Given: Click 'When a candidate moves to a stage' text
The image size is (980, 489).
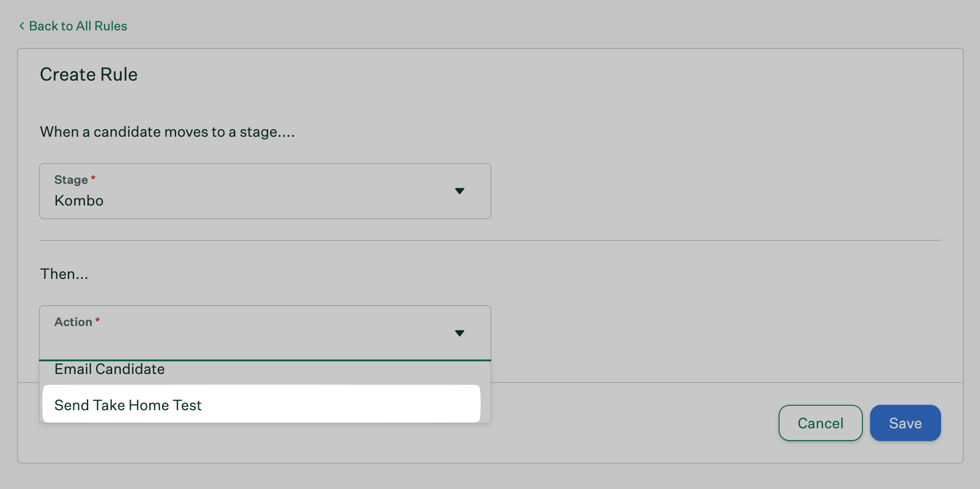Looking at the screenshot, I should 167,132.
